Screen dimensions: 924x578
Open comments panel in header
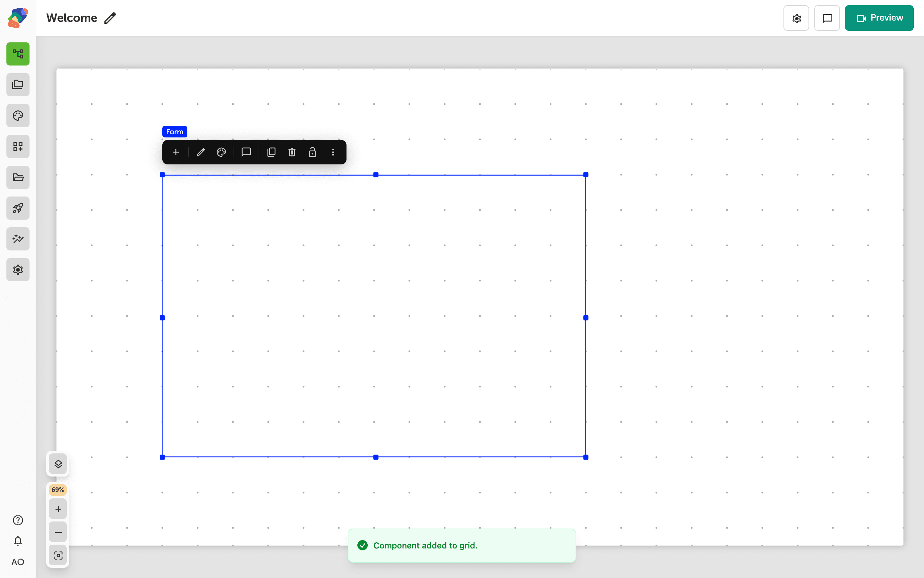[827, 18]
